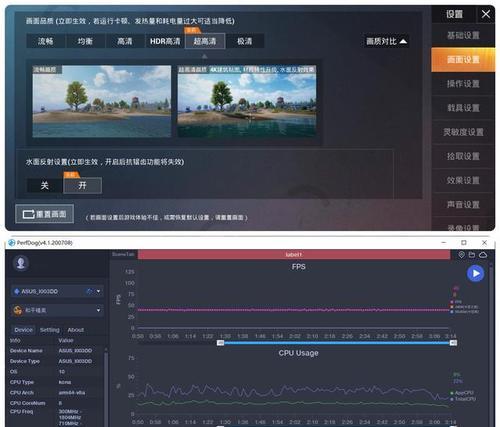
Task: Select 高清 graphics quality option
Action: (x=125, y=41)
